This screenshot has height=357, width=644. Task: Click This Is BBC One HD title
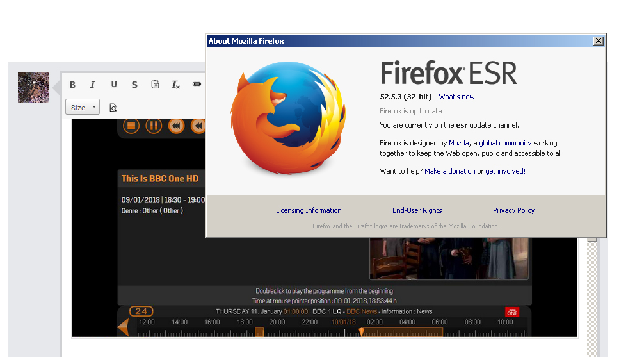(160, 178)
